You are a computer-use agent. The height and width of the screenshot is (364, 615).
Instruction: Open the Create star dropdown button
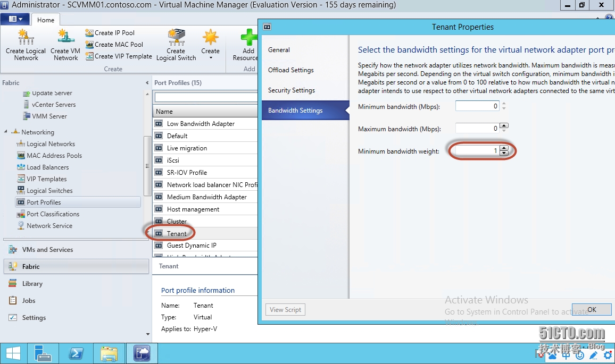tap(211, 45)
